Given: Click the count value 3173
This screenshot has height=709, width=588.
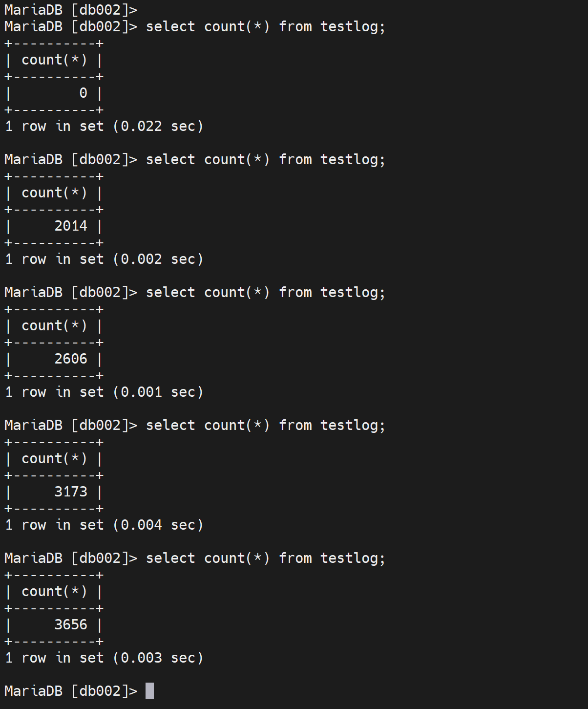Looking at the screenshot, I should (x=71, y=492).
